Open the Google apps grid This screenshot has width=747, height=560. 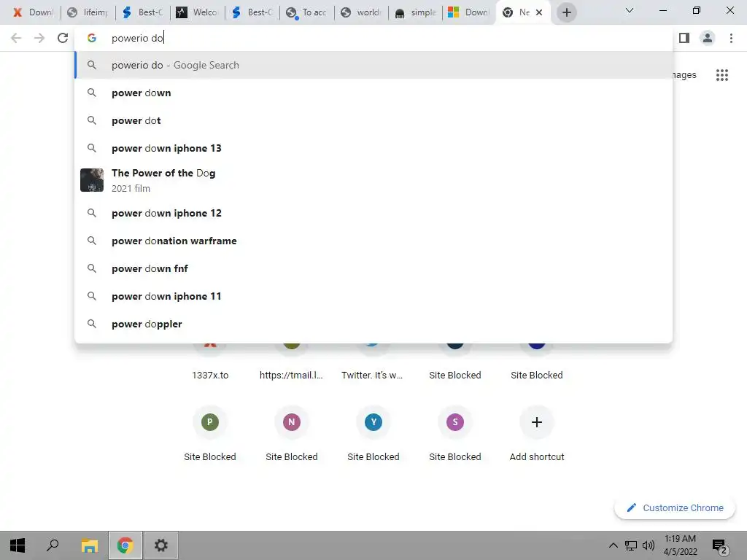pyautogui.click(x=721, y=75)
